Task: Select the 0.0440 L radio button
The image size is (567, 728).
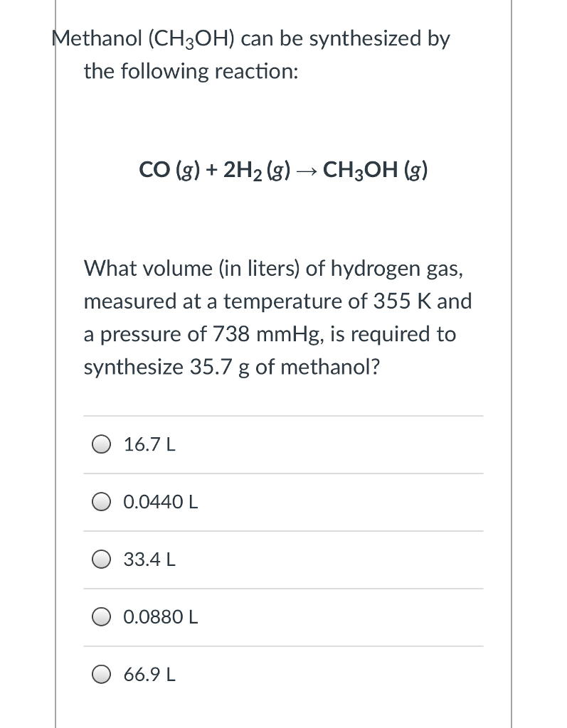Action: click(x=102, y=501)
